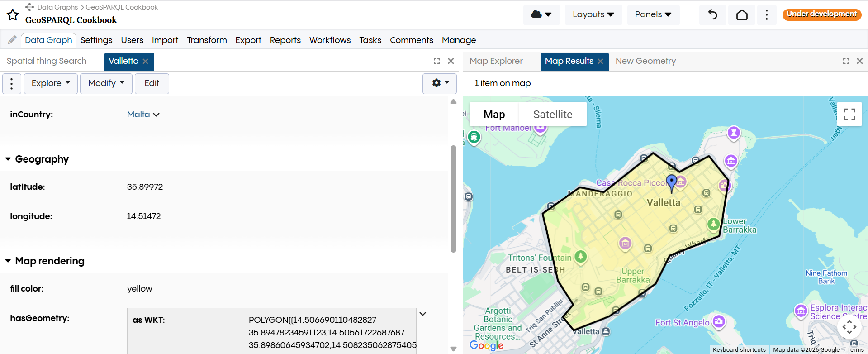868x354 pixels.
Task: Click the left panel vertical scrollbar
Action: tap(453, 199)
